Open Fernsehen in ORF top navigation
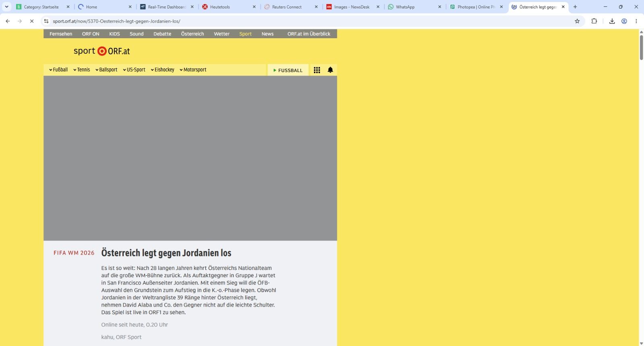 61,34
